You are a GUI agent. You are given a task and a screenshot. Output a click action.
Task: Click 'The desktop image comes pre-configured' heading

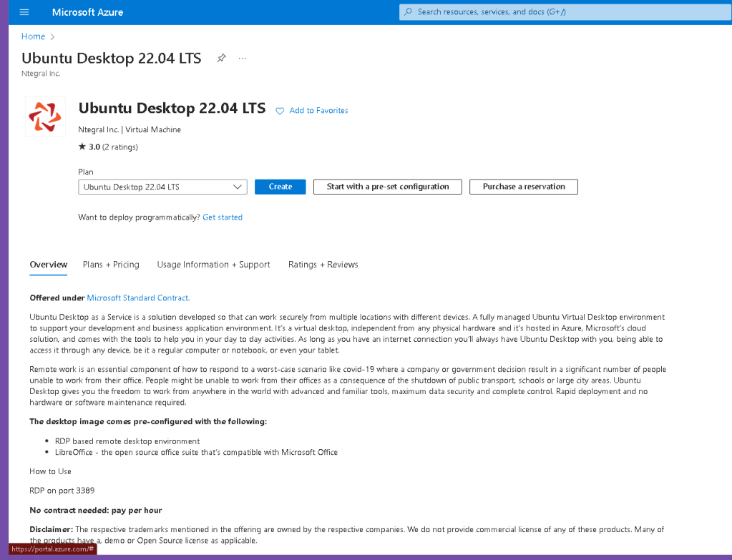click(x=148, y=422)
